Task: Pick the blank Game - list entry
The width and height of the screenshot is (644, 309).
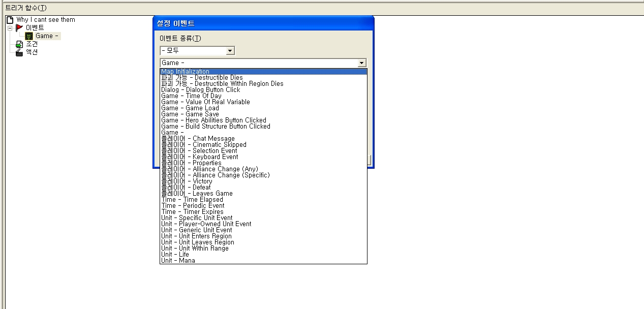Action: point(263,133)
